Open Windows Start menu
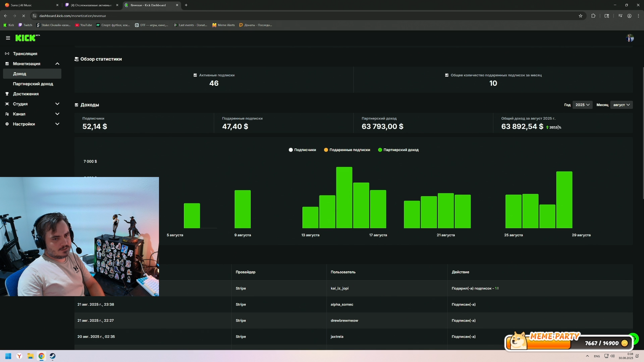This screenshot has width=644, height=362. click(x=8, y=356)
